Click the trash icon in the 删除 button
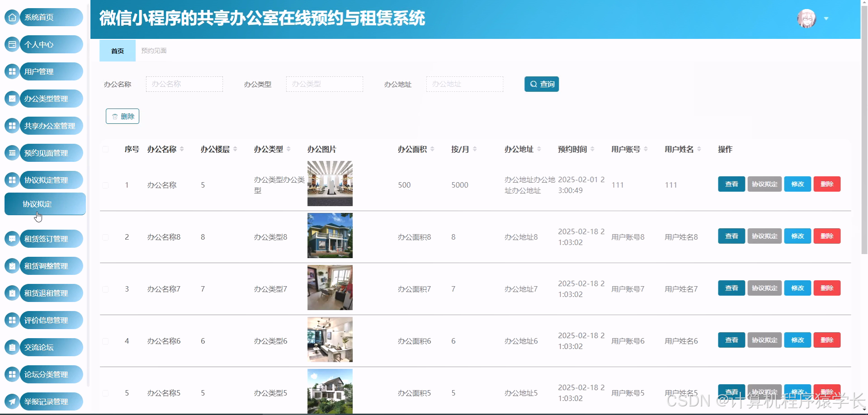The height and width of the screenshot is (415, 868). point(114,116)
